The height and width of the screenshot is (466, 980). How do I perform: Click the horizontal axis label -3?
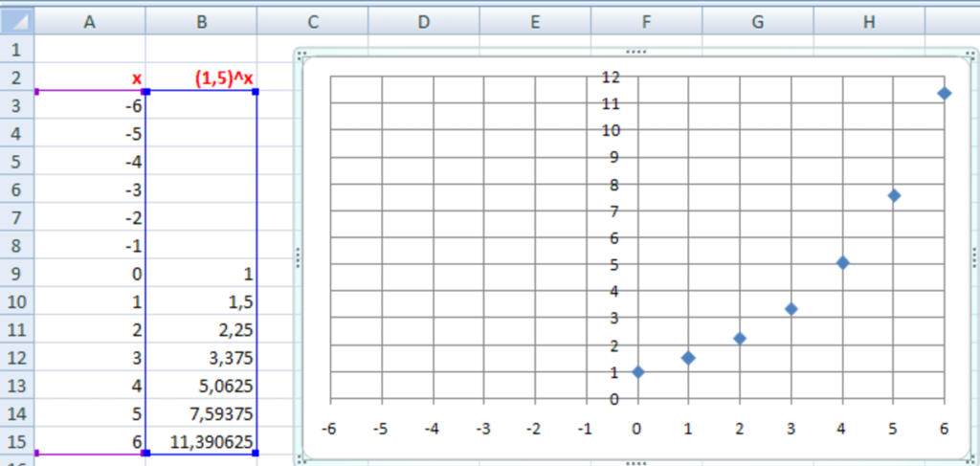(x=482, y=429)
